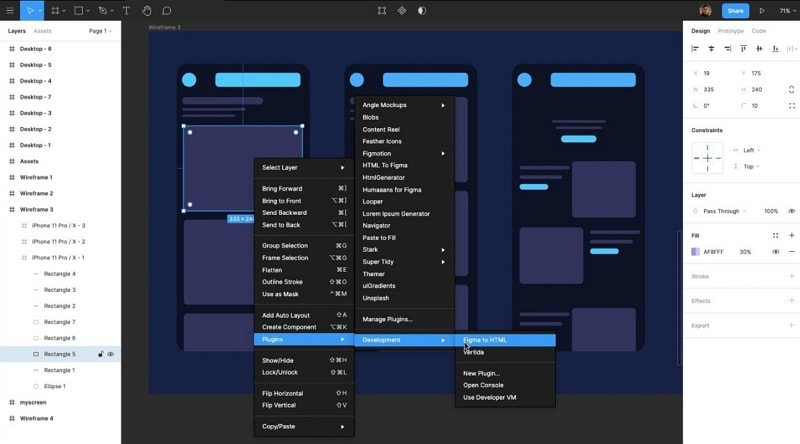This screenshot has height=444, width=800.
Task: Click the Create component icon
Action: click(402, 10)
